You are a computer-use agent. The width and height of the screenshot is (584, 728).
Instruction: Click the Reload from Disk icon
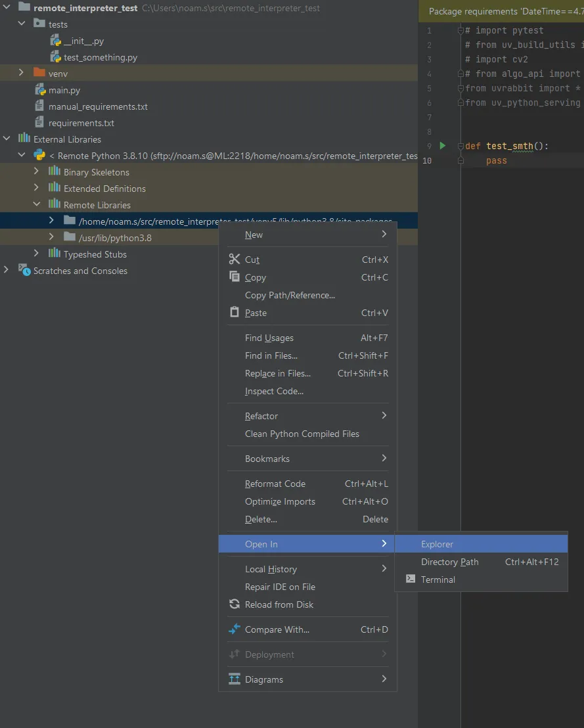[x=235, y=604]
